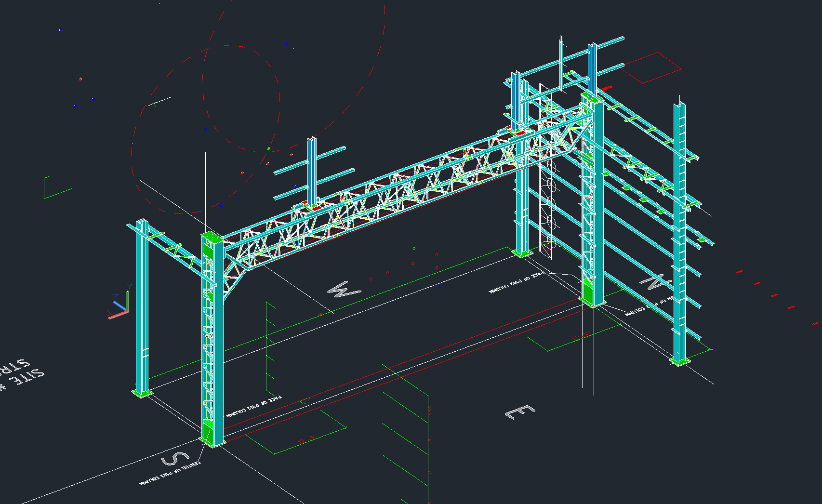Select the large "W" direction letter
This screenshot has height=504, width=822.
pyautogui.click(x=344, y=290)
